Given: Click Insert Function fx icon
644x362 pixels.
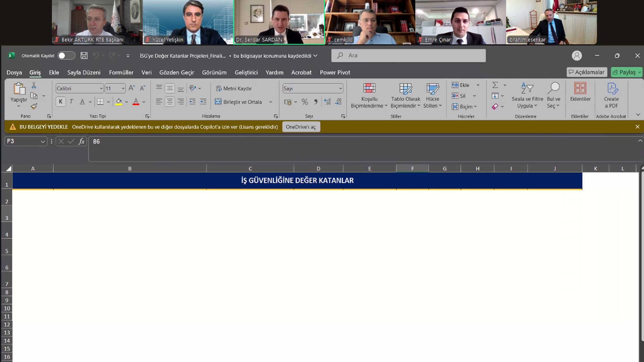Looking at the screenshot, I should (82, 141).
